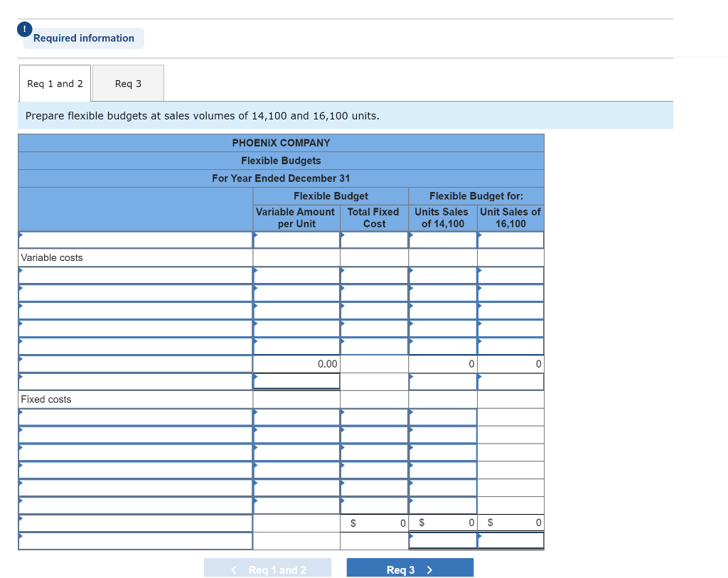
Task: Click the total cell showing $0 under 16,100 units
Action: click(510, 523)
